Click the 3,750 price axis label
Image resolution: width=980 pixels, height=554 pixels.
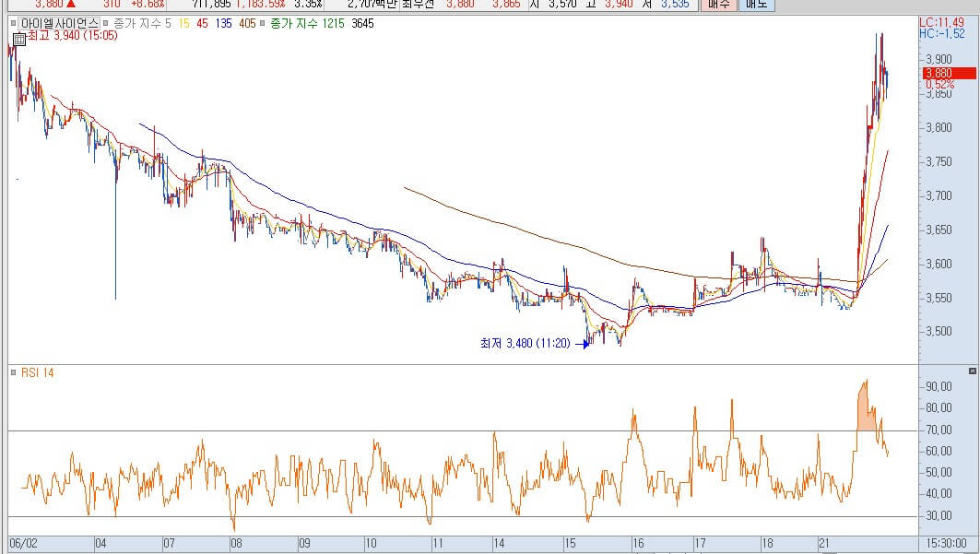[x=939, y=161]
